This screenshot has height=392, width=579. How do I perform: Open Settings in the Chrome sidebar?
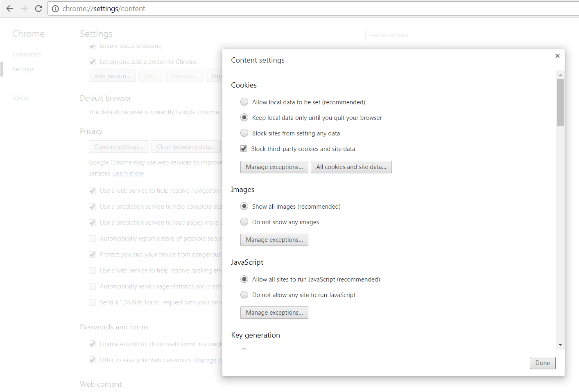(23, 69)
